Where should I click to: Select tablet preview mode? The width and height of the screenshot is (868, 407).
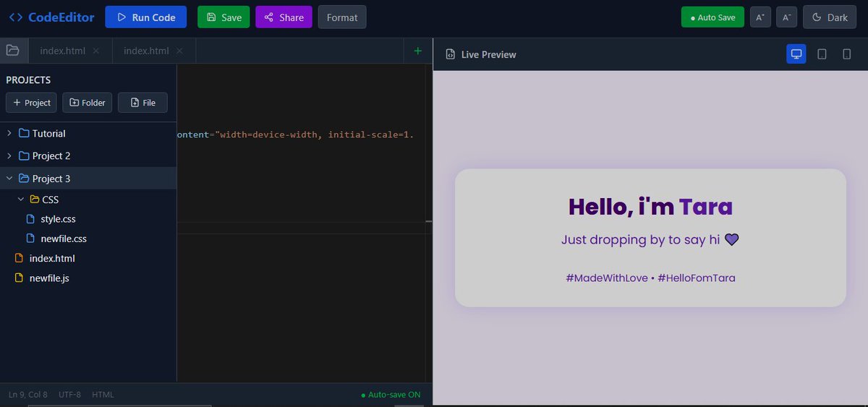pyautogui.click(x=822, y=54)
